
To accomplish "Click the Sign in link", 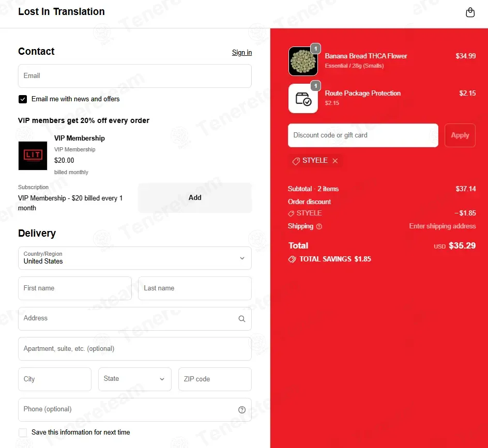I will tap(242, 53).
